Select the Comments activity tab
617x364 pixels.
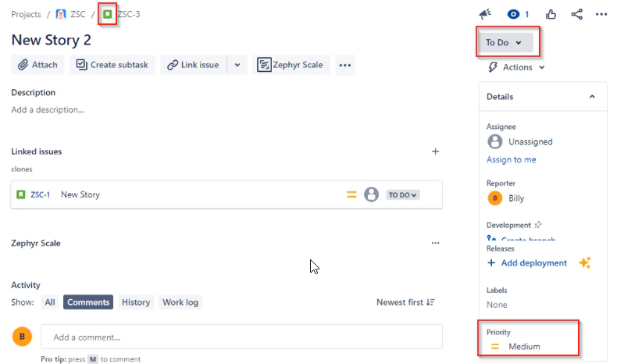[88, 302]
